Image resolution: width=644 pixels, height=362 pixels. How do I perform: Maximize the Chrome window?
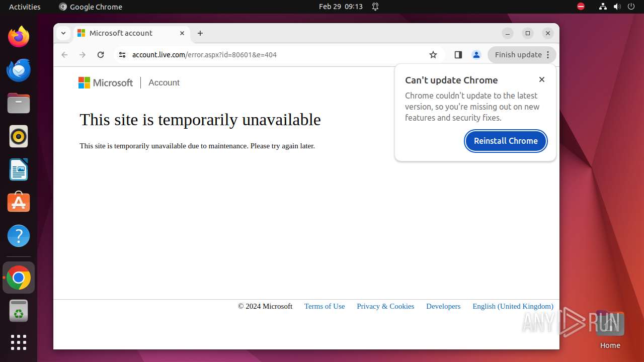[x=528, y=33]
